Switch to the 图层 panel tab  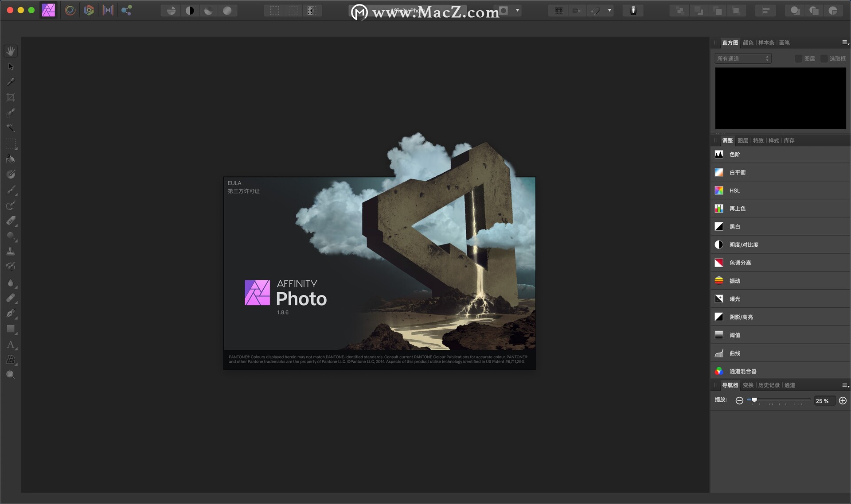(742, 140)
